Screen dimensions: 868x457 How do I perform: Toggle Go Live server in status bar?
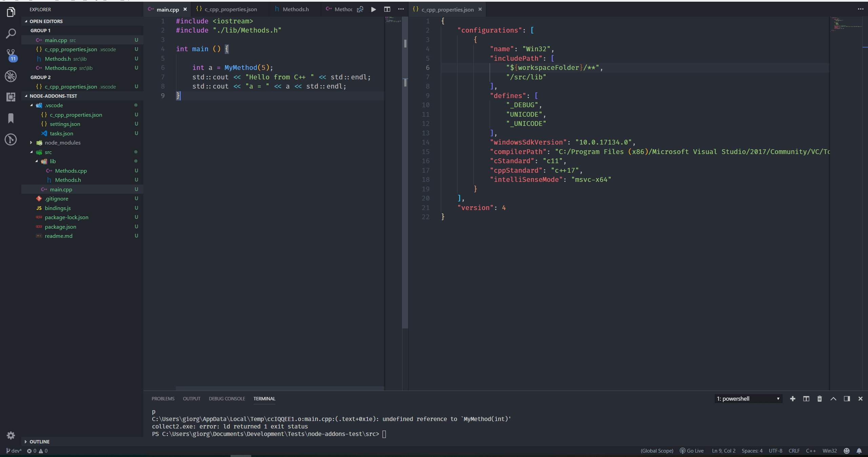click(692, 451)
